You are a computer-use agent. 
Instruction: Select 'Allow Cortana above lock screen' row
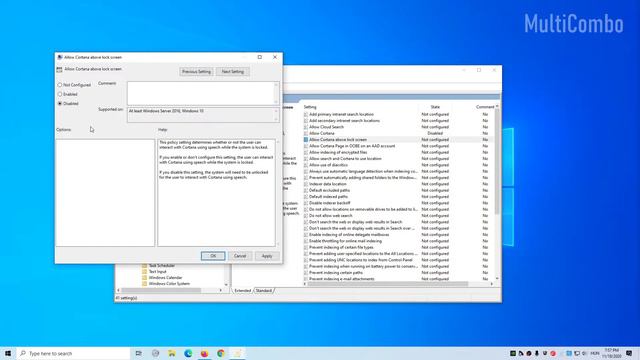point(338,140)
